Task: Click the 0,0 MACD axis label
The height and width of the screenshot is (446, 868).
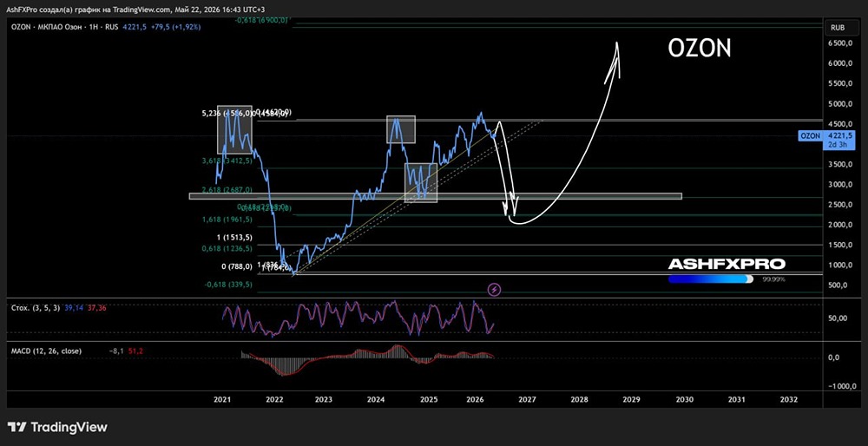Action: point(833,357)
